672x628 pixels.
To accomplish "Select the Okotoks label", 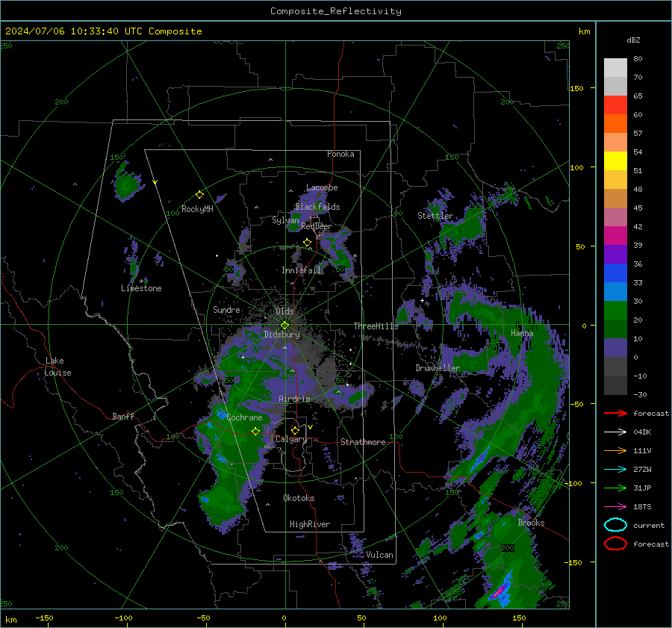I will point(299,498).
